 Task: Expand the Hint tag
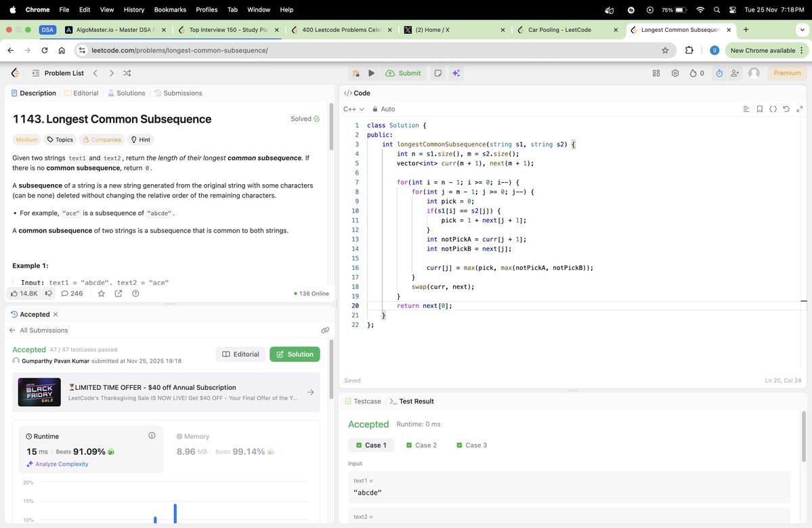coord(140,139)
